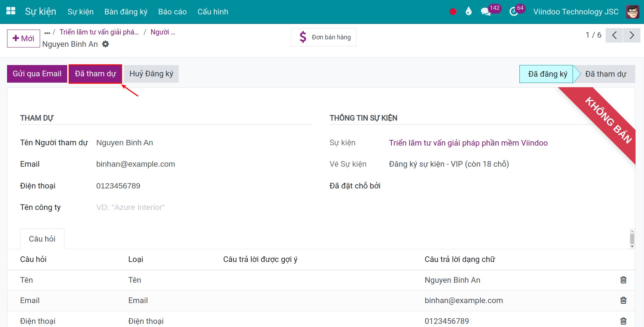
Task: Open the Cấu hình menu
Action: click(213, 12)
